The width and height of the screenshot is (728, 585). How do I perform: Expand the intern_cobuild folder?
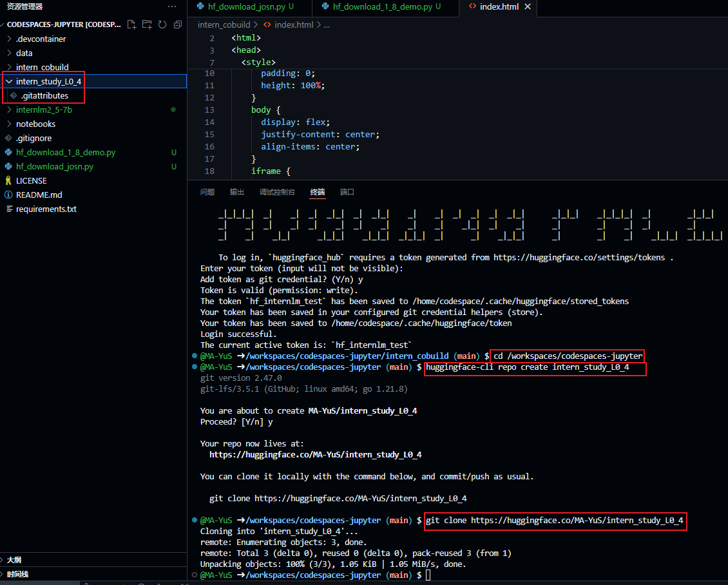click(9, 67)
